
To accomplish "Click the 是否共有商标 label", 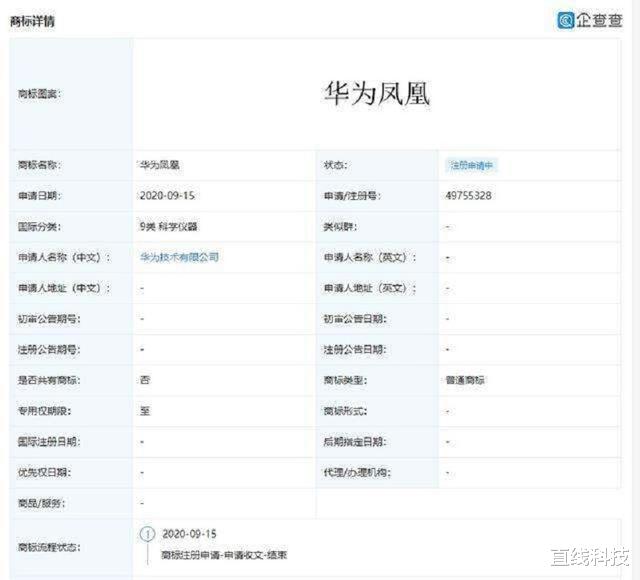I will 49,380.
